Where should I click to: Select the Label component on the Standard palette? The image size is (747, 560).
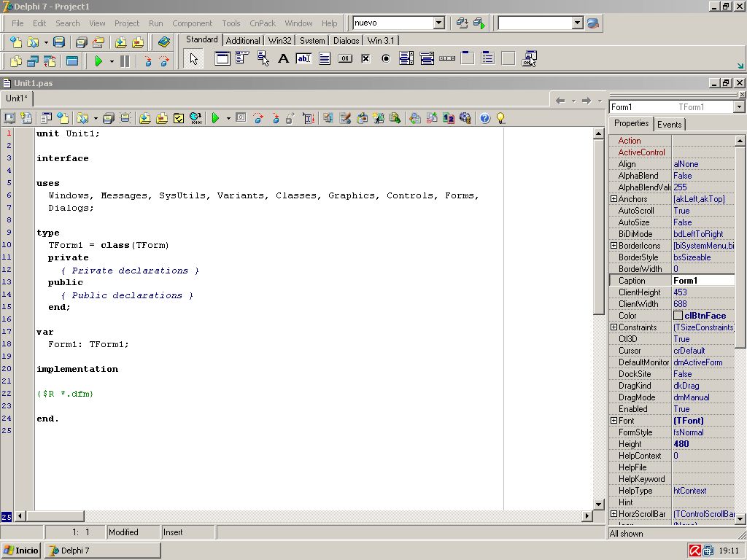tap(283, 58)
